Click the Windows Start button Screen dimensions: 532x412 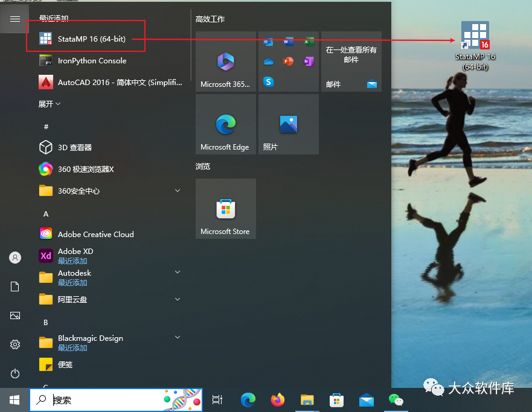tap(14, 400)
